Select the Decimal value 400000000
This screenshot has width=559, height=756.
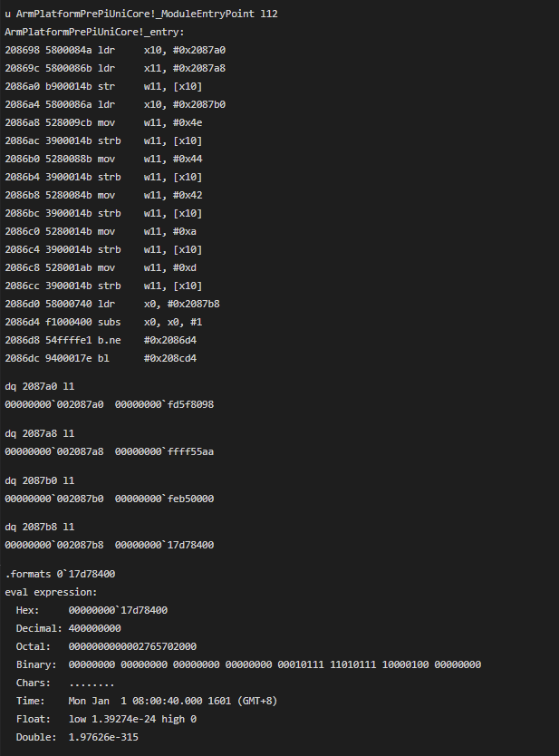point(94,628)
